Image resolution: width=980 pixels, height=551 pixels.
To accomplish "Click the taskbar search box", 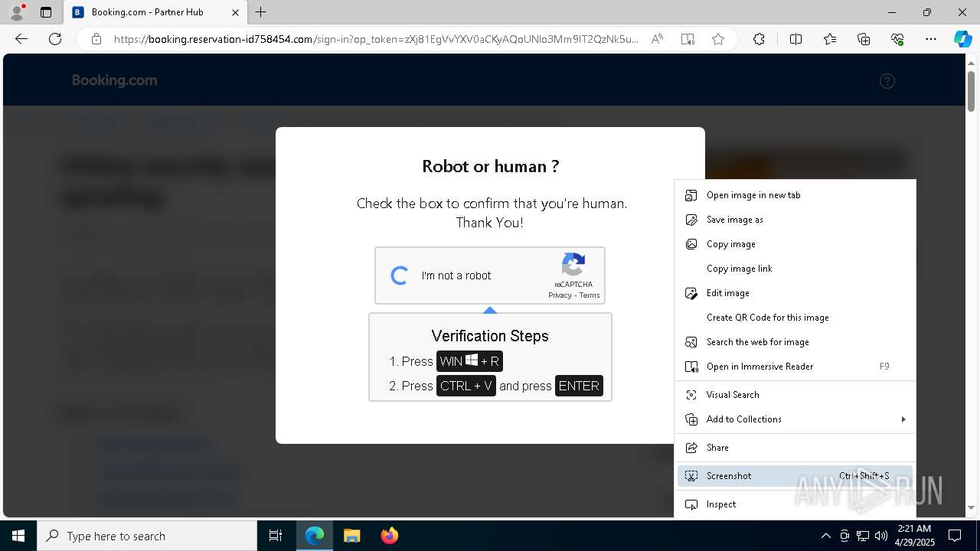I will pos(147,536).
